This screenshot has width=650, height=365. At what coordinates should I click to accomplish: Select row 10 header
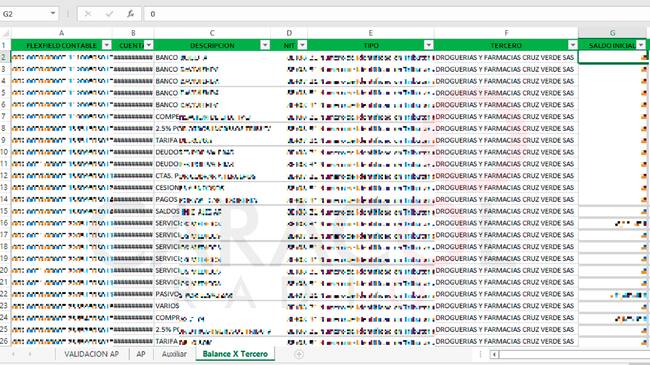5,152
